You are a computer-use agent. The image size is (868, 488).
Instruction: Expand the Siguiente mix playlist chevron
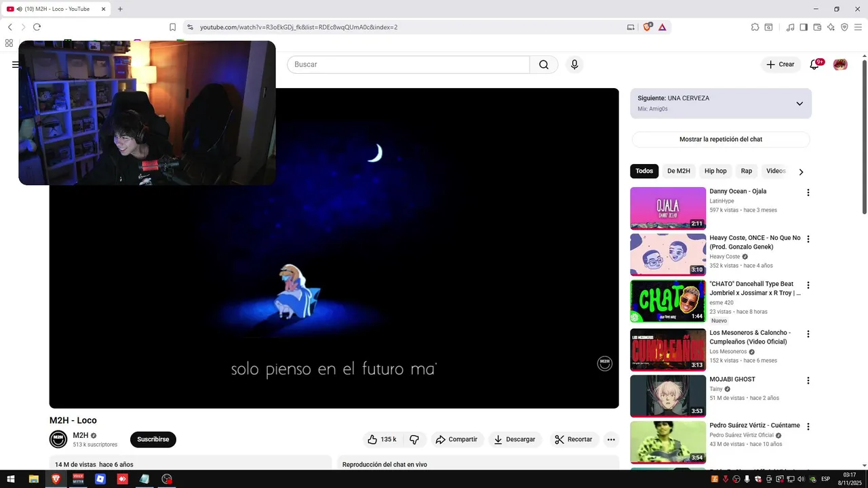pos(800,104)
